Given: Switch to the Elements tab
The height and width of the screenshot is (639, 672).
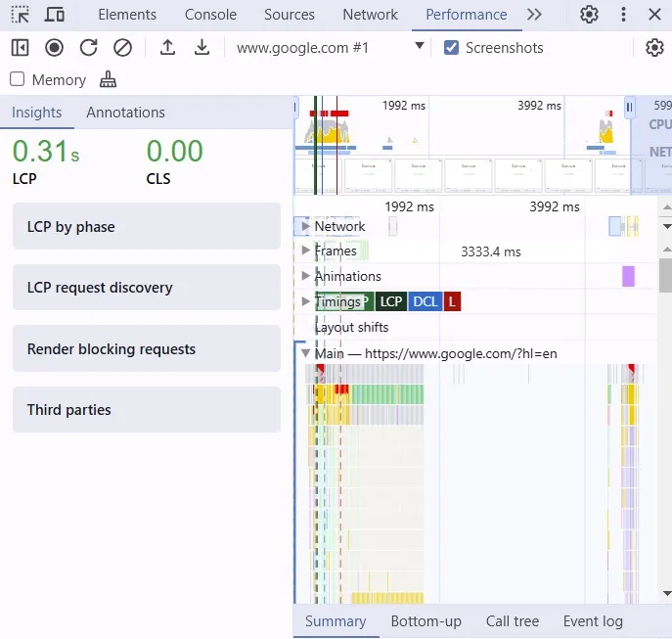Looking at the screenshot, I should 127,15.
